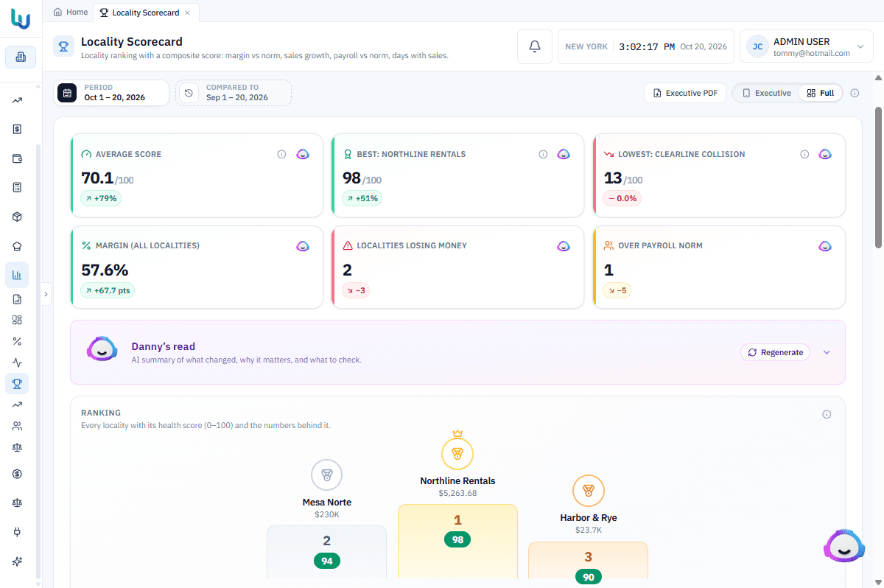
Task: Click info icon in Ranking section header
Action: [827, 414]
